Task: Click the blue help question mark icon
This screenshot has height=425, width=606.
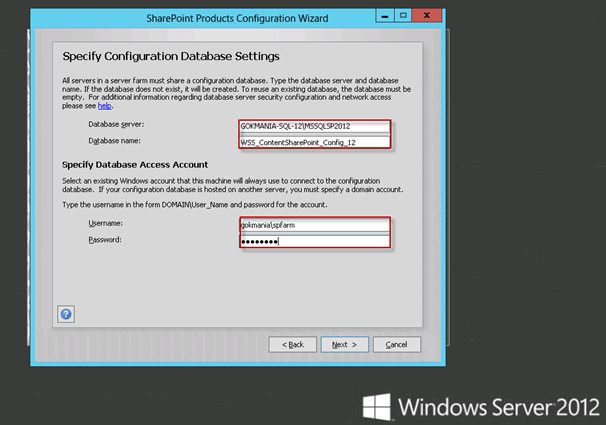Action: tap(66, 314)
